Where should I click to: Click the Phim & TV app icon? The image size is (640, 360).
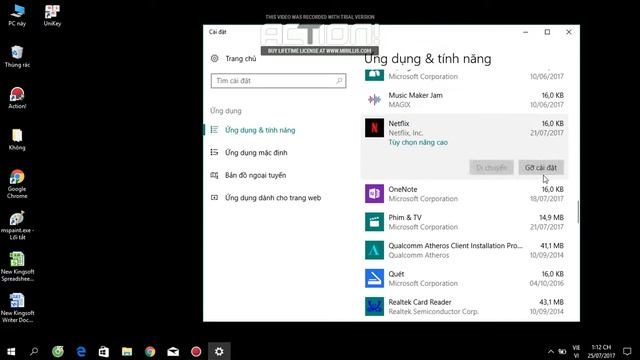[x=374, y=222]
